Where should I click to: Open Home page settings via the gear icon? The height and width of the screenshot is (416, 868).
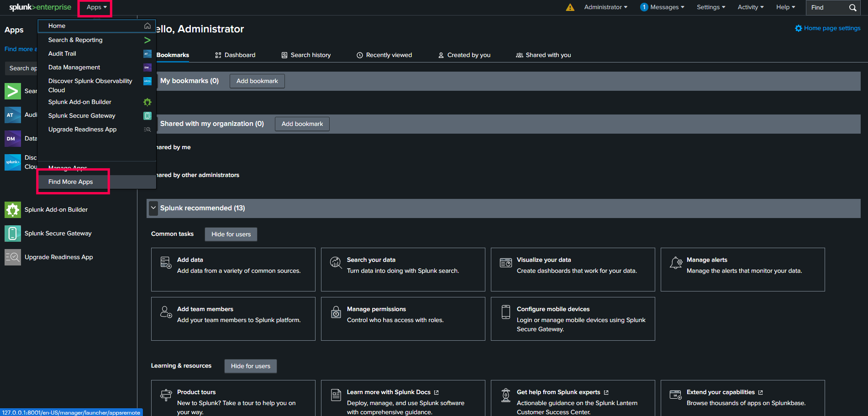[x=798, y=28]
